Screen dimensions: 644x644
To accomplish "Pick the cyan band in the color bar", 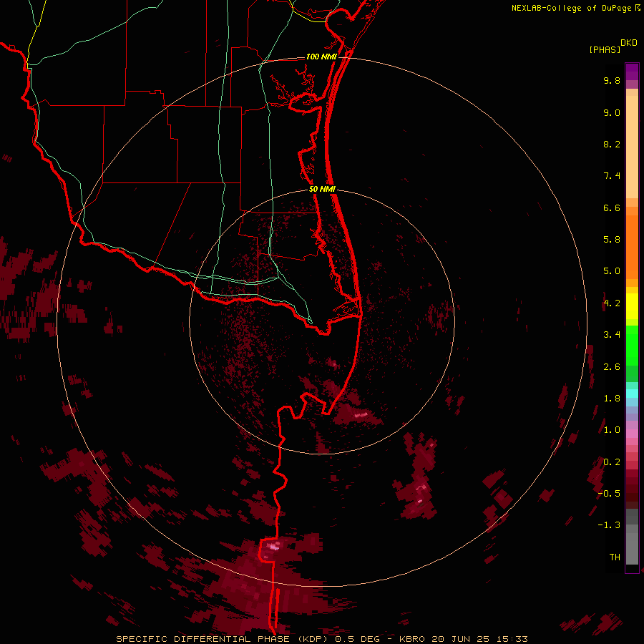I will [x=632, y=394].
